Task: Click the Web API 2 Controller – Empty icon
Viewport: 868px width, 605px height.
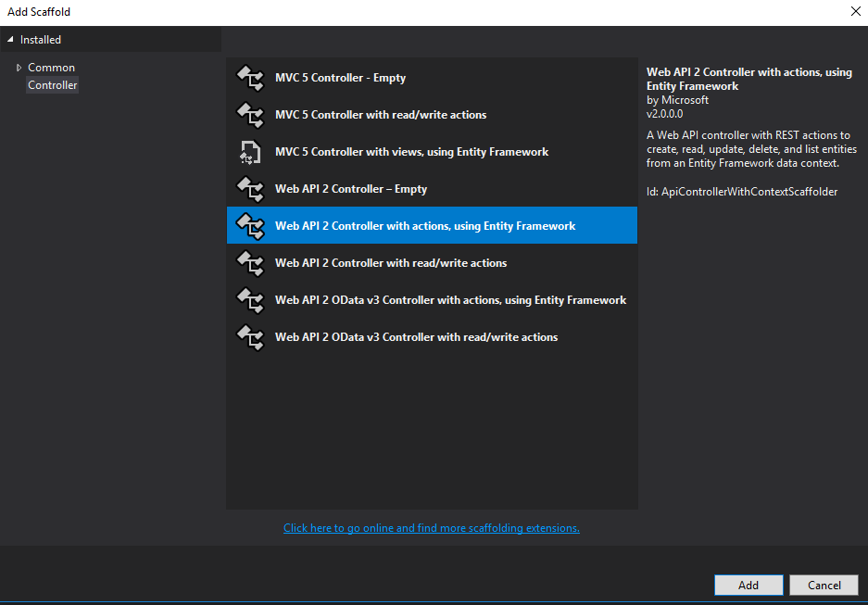Action: 250,189
